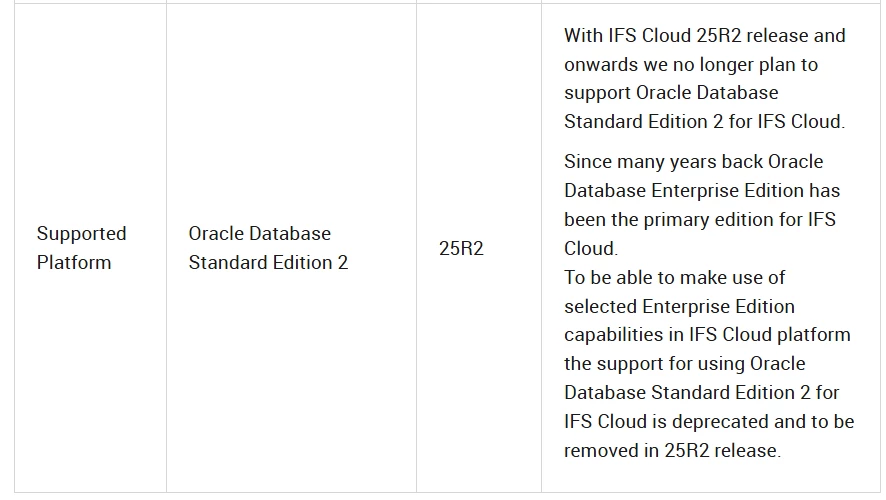
Task: Click the line "onwards we no longer plan to"
Action: tap(690, 64)
